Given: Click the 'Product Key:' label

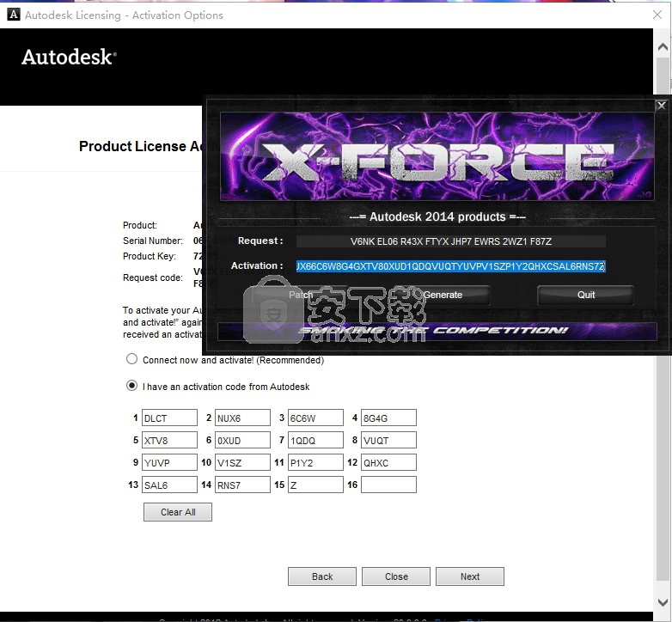Looking at the screenshot, I should (x=150, y=256).
